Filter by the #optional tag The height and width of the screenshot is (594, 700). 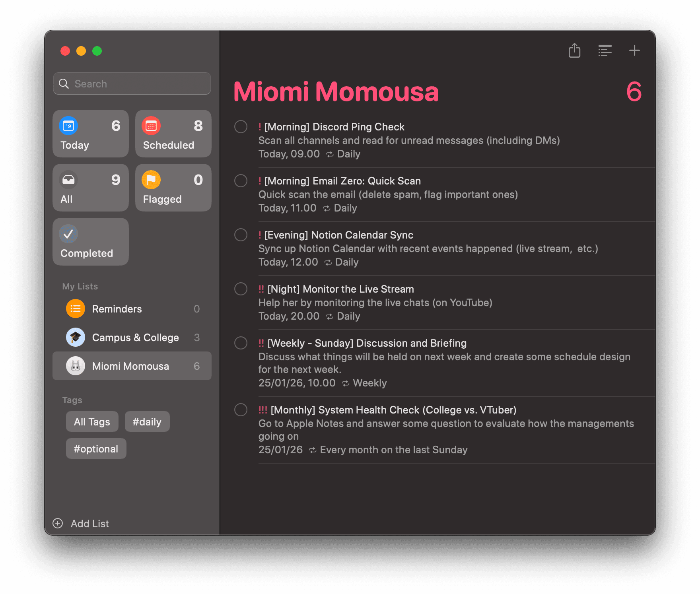(x=96, y=448)
